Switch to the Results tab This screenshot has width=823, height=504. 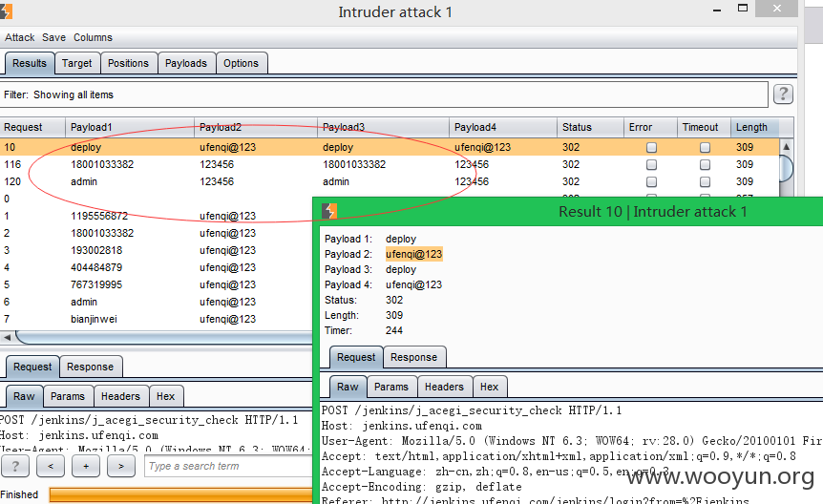coord(30,63)
